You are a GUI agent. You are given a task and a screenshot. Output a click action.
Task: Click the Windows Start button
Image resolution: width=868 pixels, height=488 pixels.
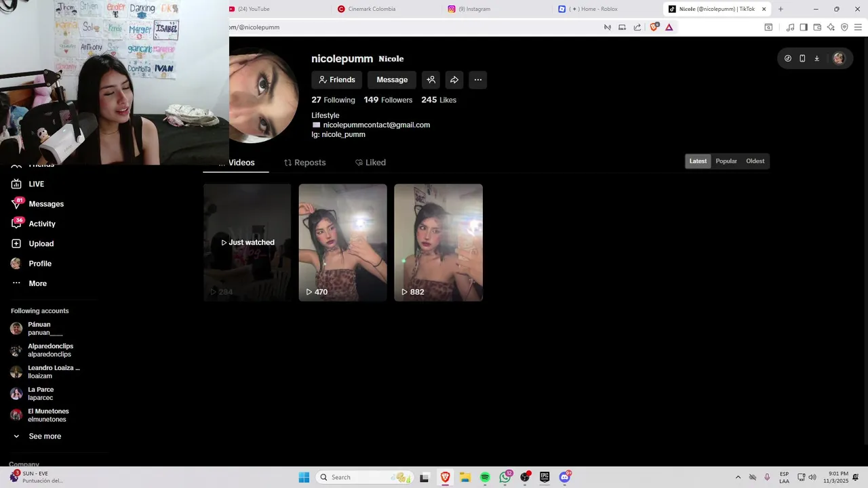point(304,477)
